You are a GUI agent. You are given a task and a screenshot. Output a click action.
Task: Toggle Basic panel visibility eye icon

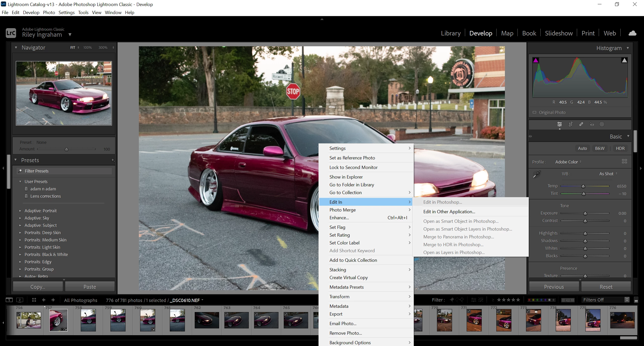click(530, 137)
